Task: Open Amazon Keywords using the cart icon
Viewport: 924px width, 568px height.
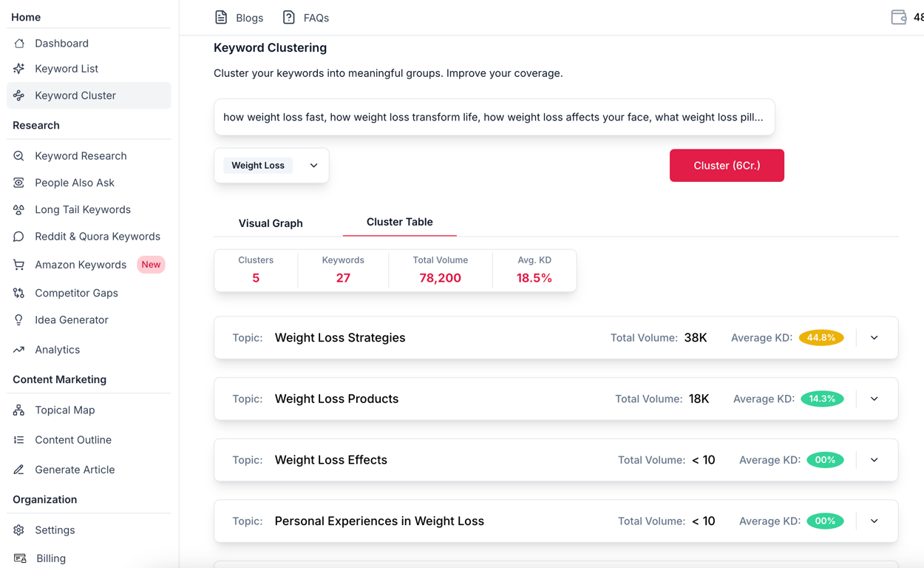Action: pos(20,264)
